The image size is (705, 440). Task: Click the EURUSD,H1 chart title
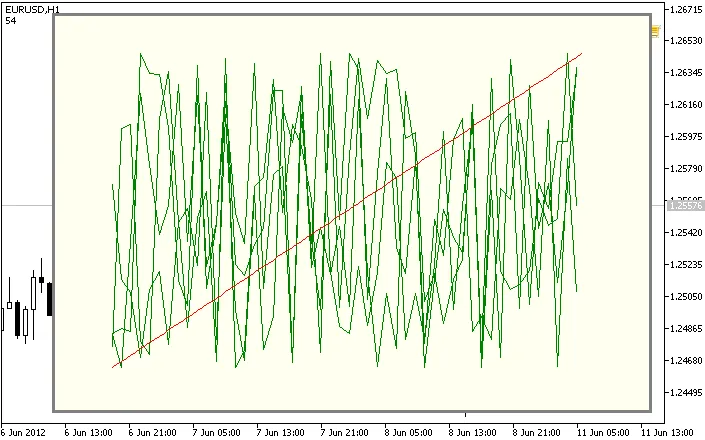[32, 9]
